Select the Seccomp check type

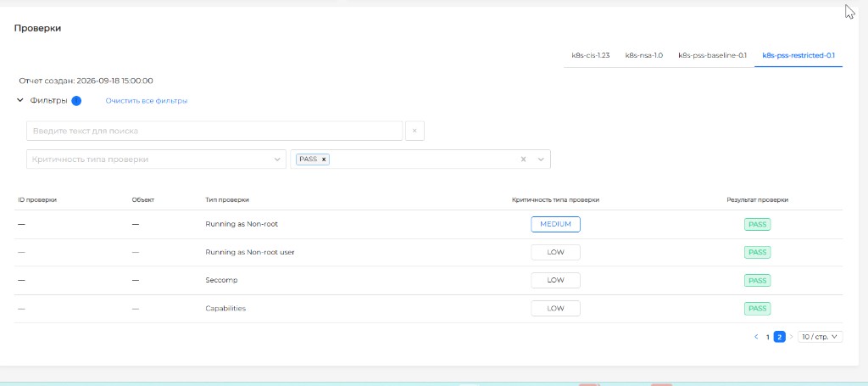[x=221, y=280]
